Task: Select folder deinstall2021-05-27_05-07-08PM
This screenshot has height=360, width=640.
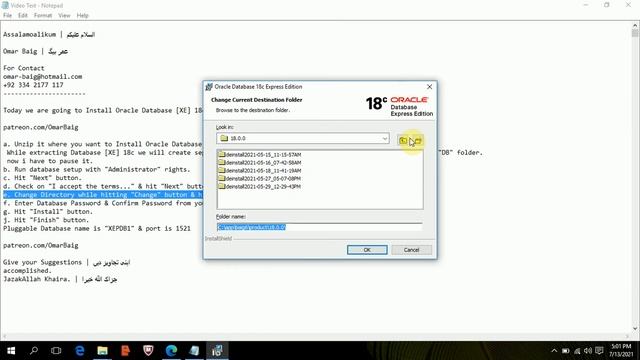Action: [x=260, y=178]
